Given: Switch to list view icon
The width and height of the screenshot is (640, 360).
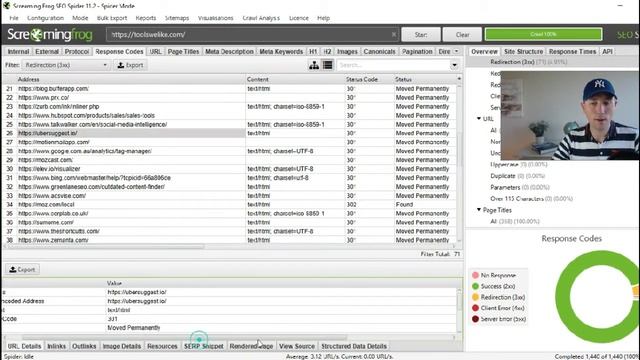Looking at the screenshot, I should (x=327, y=65).
